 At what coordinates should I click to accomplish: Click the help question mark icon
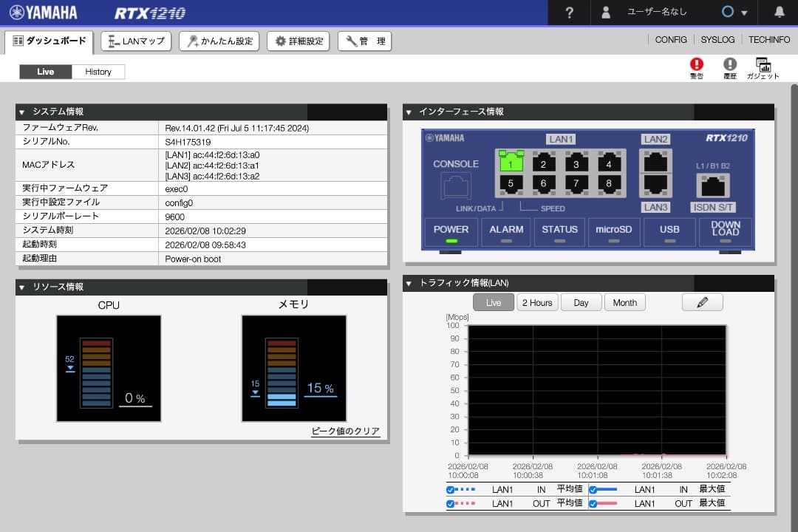569,12
